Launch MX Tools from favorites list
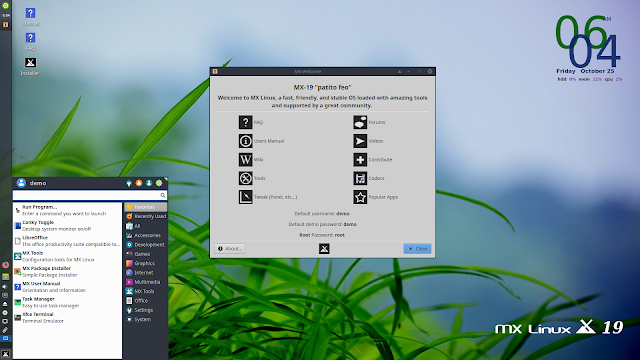 [x=67, y=256]
